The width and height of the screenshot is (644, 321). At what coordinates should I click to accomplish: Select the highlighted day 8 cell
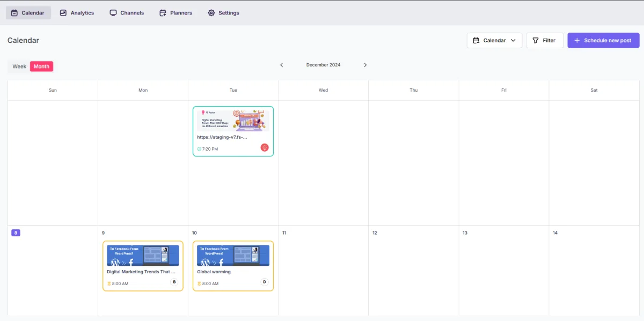coord(53,270)
